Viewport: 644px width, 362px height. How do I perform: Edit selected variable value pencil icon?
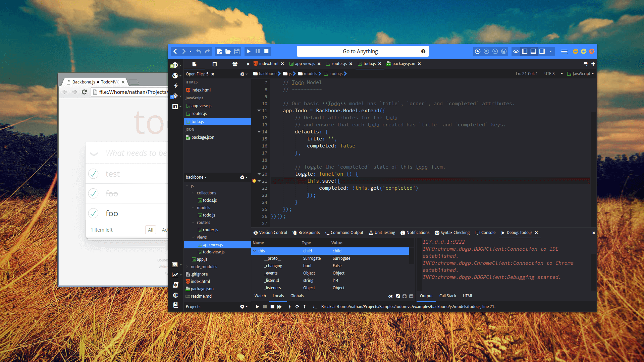point(398,296)
